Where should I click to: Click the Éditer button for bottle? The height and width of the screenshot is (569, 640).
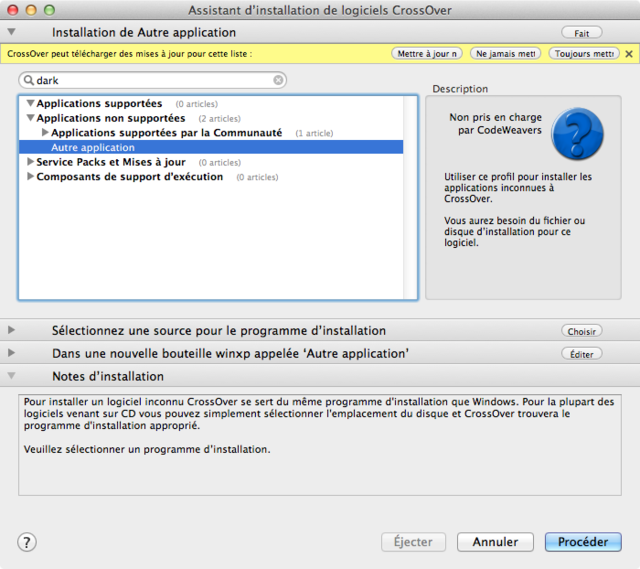pos(582,354)
